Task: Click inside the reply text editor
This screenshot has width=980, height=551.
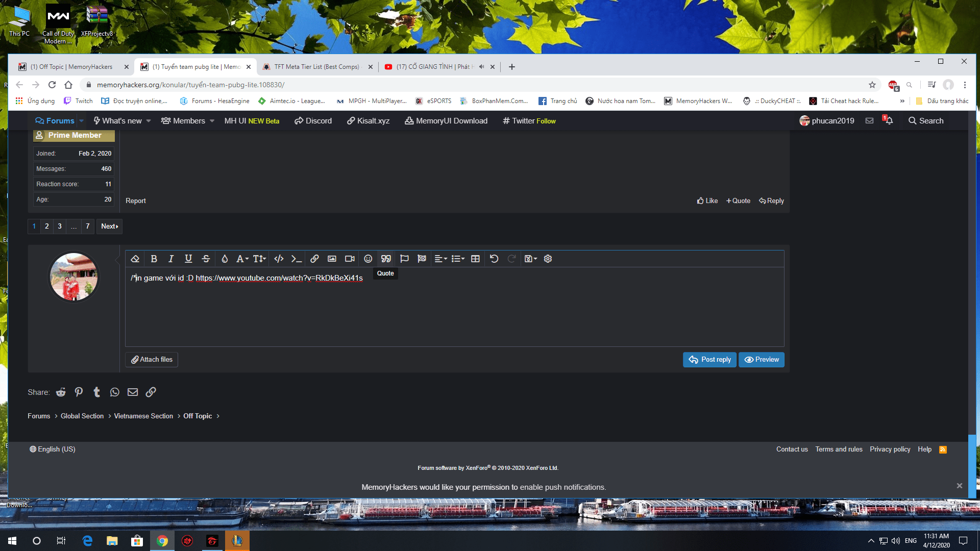Action: pyautogui.click(x=454, y=307)
